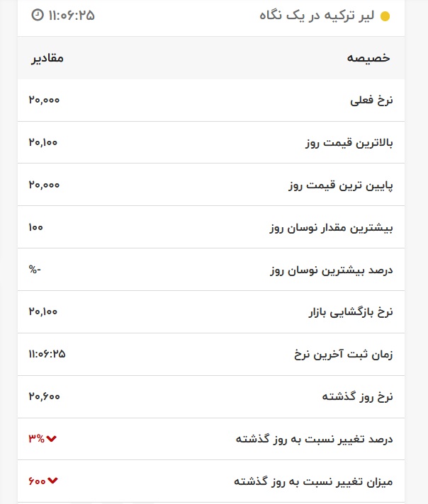Select the درصد بیشترین نوسان روز label
This screenshot has width=428, height=504.
(x=332, y=270)
